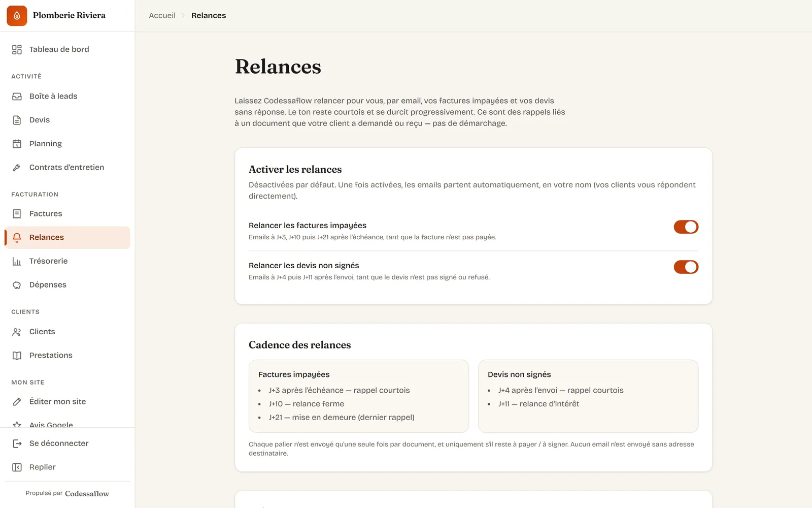
Task: Click the Plomberie Riviera logo icon
Action: tap(17, 16)
